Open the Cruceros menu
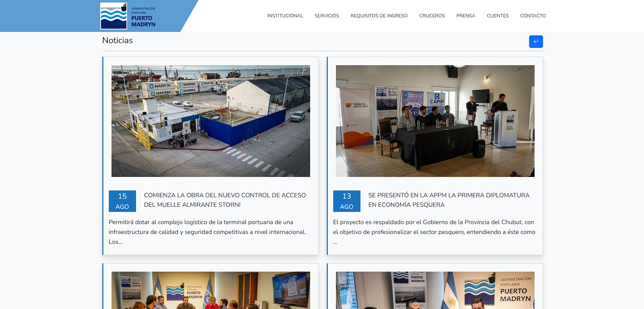644x309 pixels. point(432,16)
